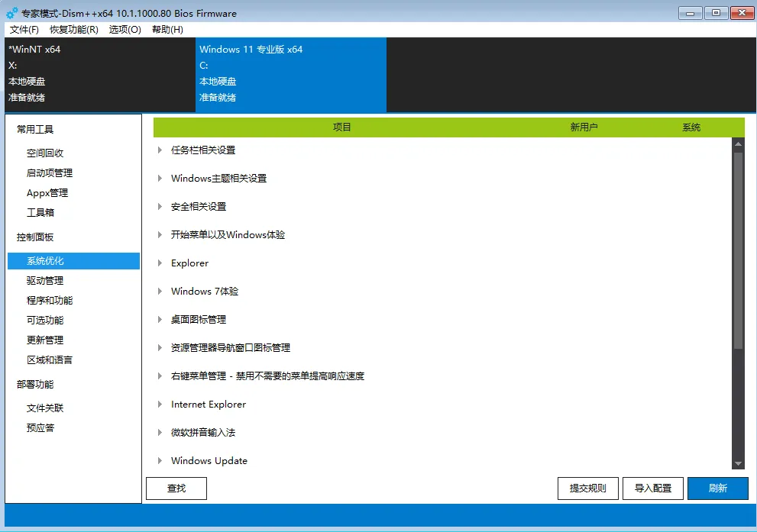
Task: Click the Dism++ gear icon in title bar
Action: pyautogui.click(x=10, y=12)
